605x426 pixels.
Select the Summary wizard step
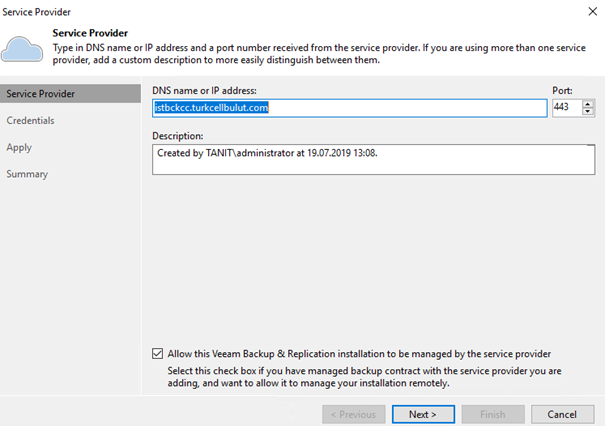(27, 174)
